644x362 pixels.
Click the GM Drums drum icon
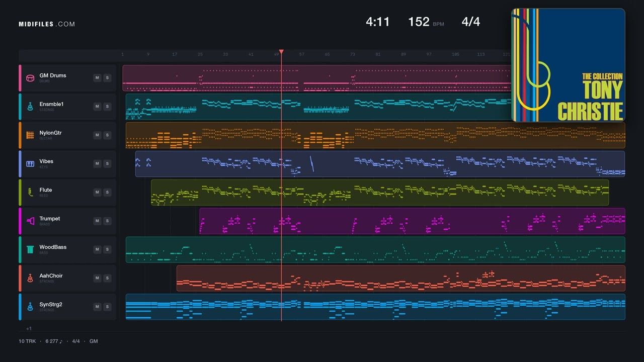(30, 78)
